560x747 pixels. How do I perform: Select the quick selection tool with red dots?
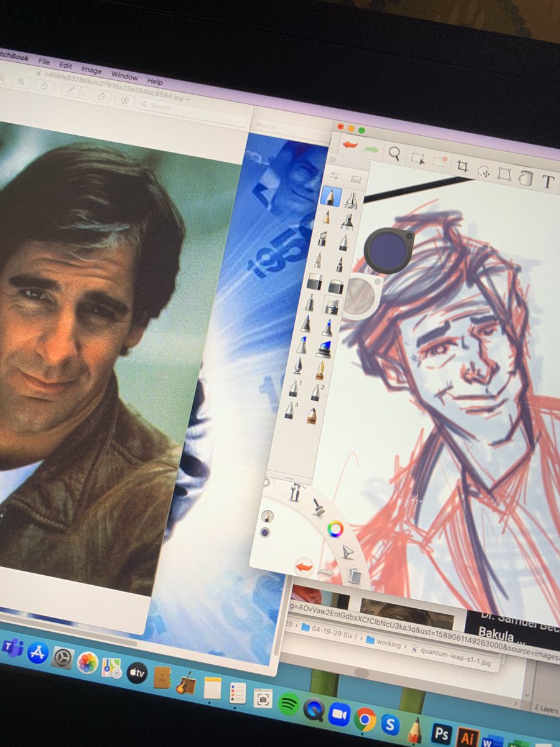[x=439, y=161]
